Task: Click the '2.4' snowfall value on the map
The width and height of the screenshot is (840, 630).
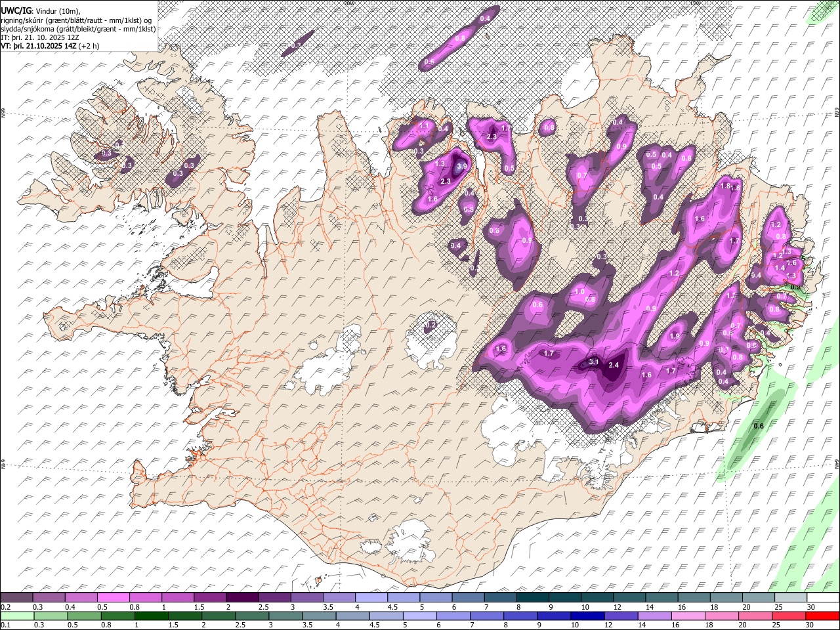Action: coord(614,365)
